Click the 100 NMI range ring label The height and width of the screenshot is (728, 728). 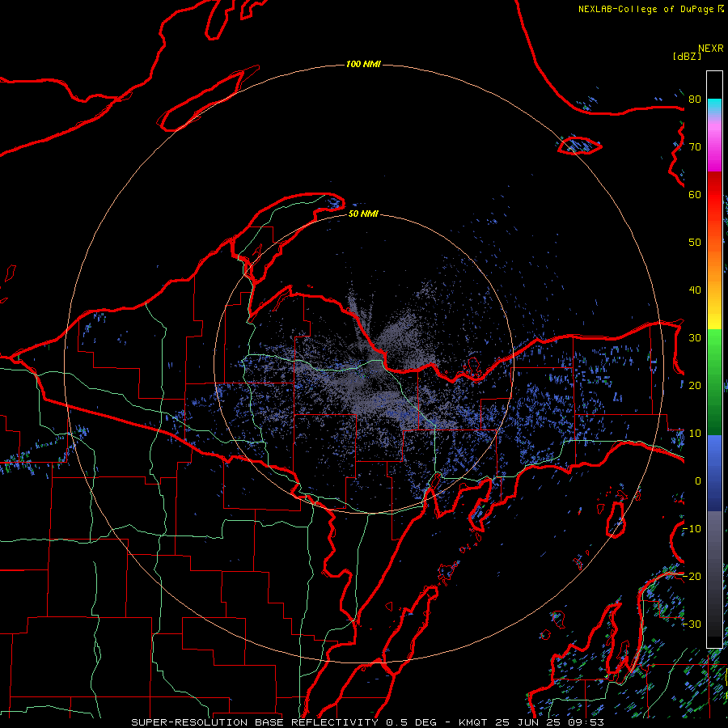[363, 64]
